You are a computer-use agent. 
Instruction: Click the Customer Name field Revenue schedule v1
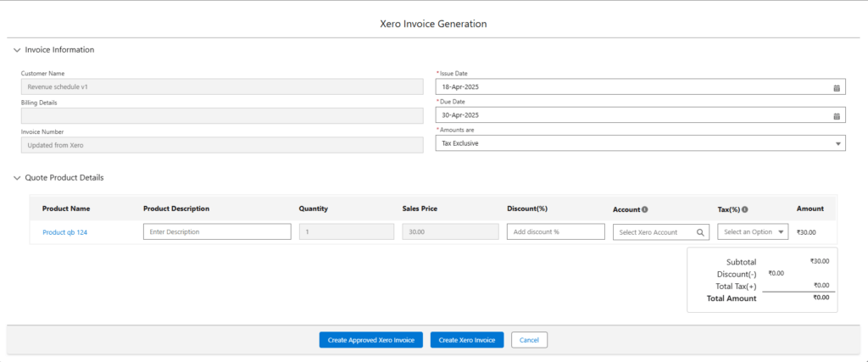222,87
